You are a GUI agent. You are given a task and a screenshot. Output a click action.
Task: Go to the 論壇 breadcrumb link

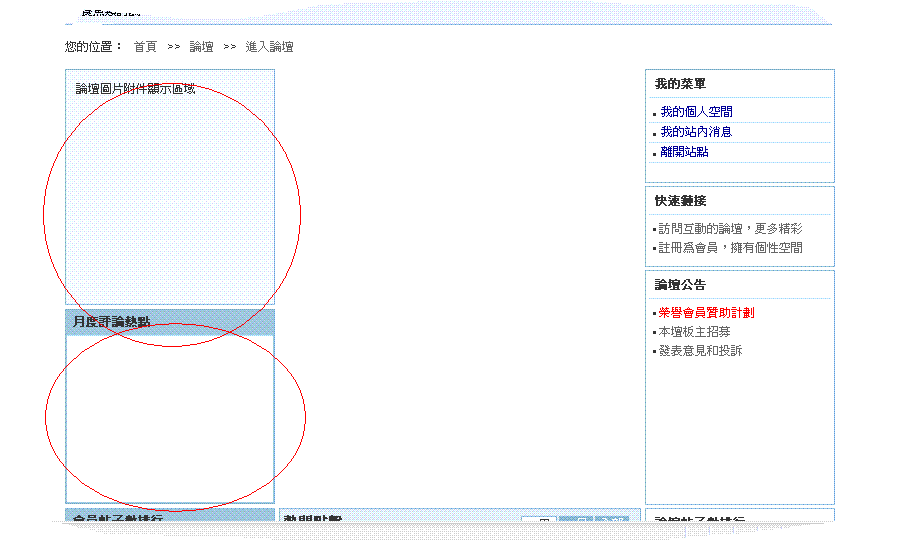[x=201, y=47]
